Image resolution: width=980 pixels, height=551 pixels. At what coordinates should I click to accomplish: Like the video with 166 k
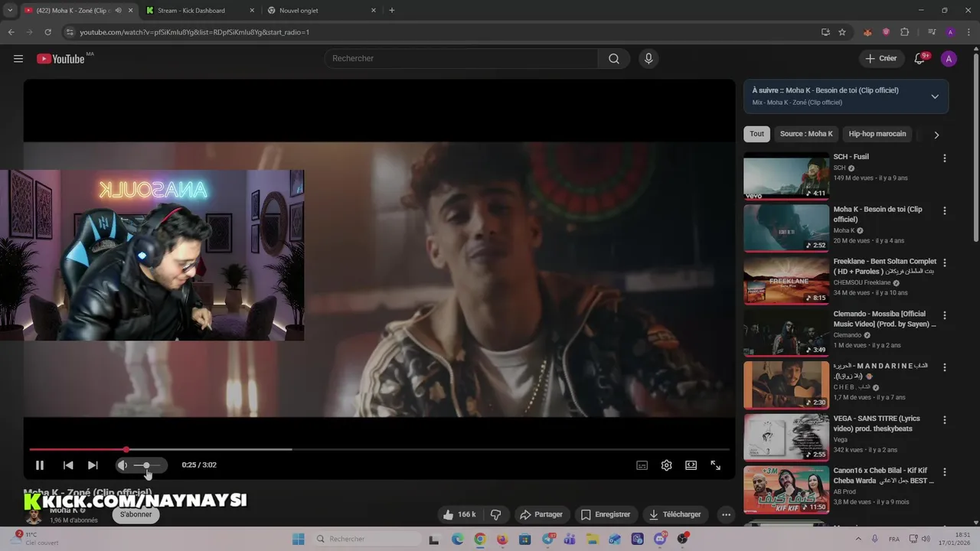(459, 515)
